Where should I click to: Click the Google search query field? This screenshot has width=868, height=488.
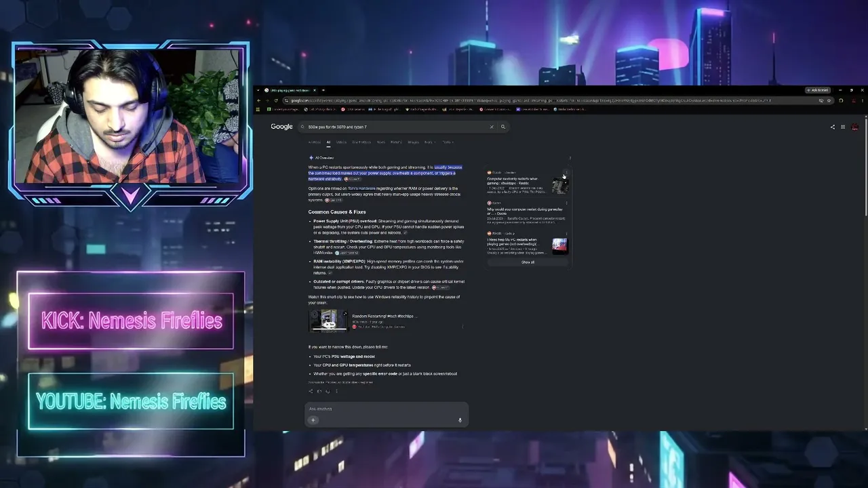pos(397,127)
